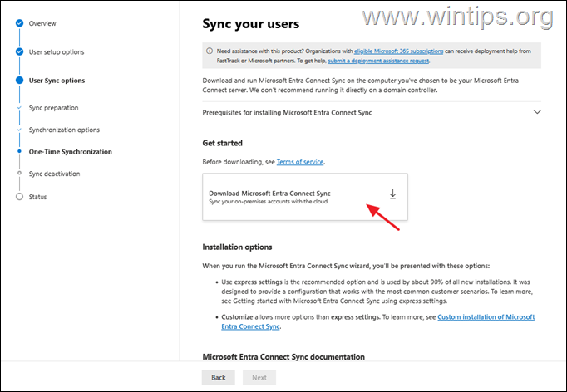Click Download Microsoft Entra Connect Sync card
This screenshot has width=567, height=392.
tap(305, 197)
